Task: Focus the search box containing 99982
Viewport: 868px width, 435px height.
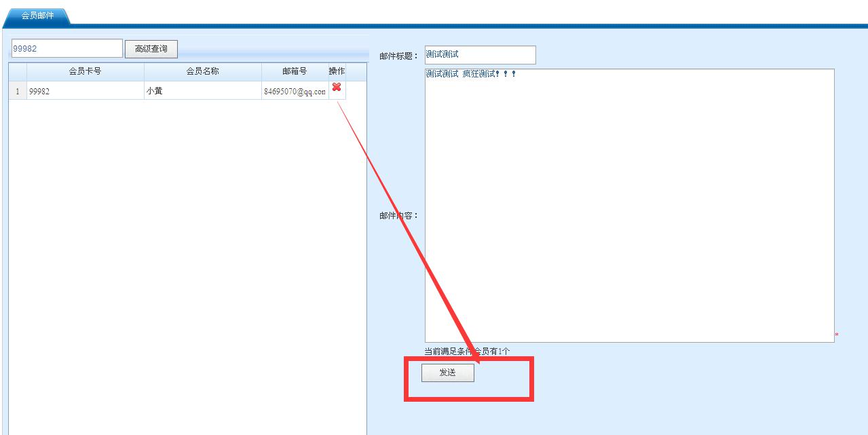Action: point(67,48)
